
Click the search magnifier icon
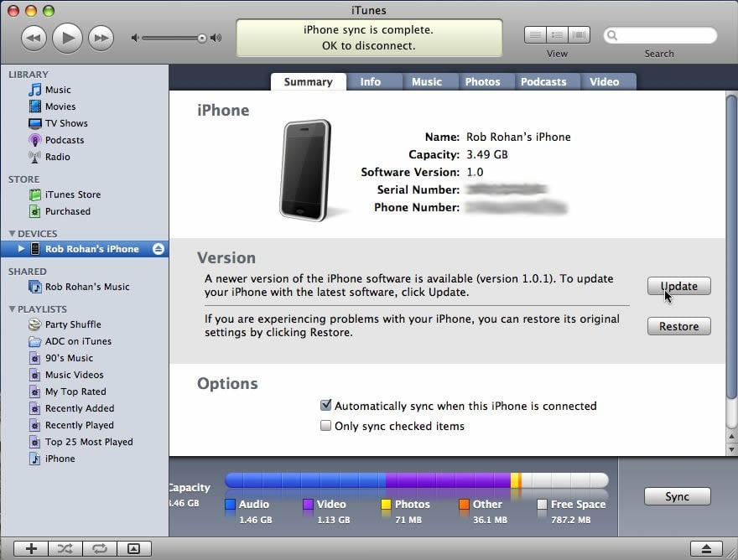[x=612, y=35]
